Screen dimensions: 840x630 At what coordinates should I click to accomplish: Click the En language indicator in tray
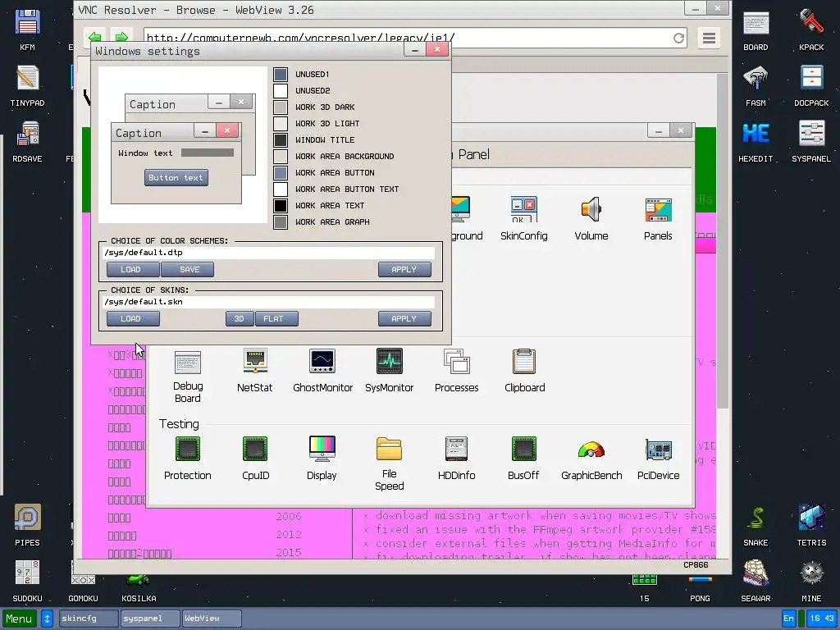(788, 619)
